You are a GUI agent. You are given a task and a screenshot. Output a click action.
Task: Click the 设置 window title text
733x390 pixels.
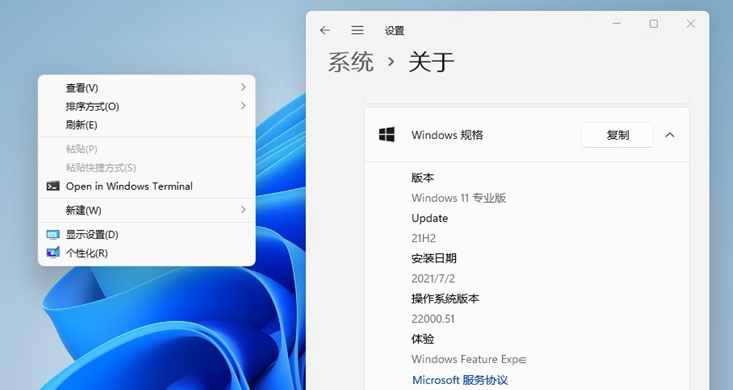tap(394, 30)
